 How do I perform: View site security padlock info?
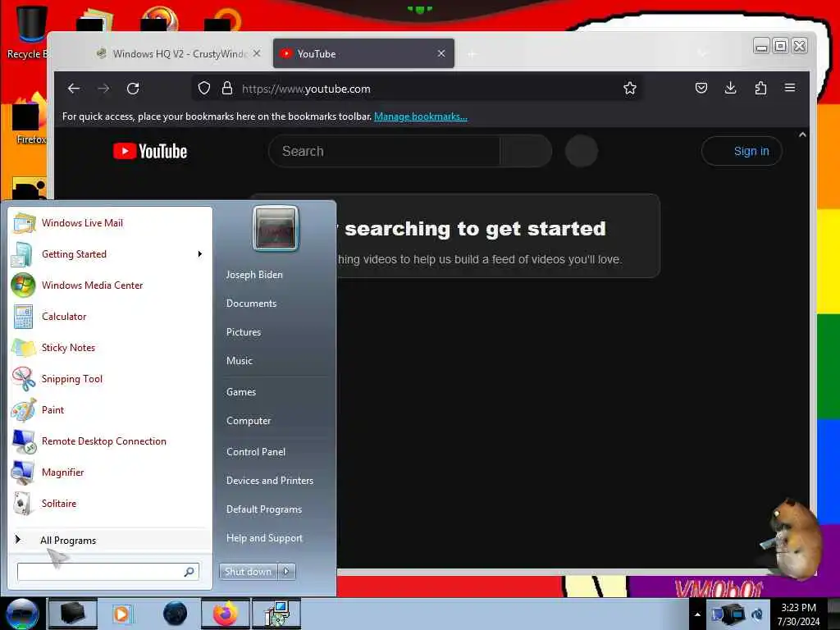227,89
